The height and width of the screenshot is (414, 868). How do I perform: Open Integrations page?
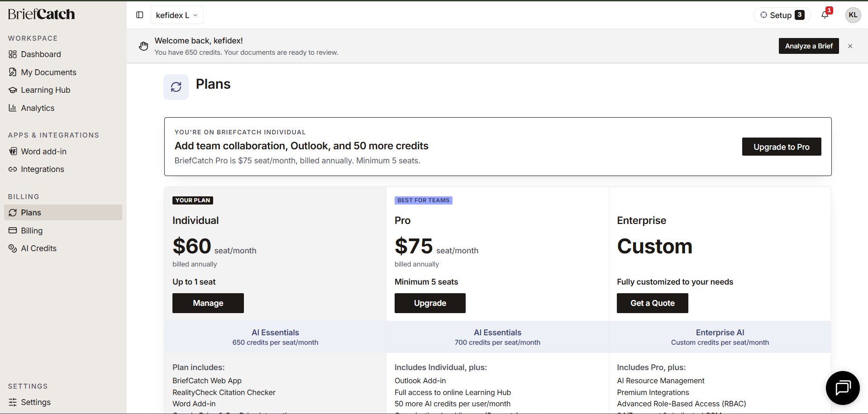click(63, 169)
